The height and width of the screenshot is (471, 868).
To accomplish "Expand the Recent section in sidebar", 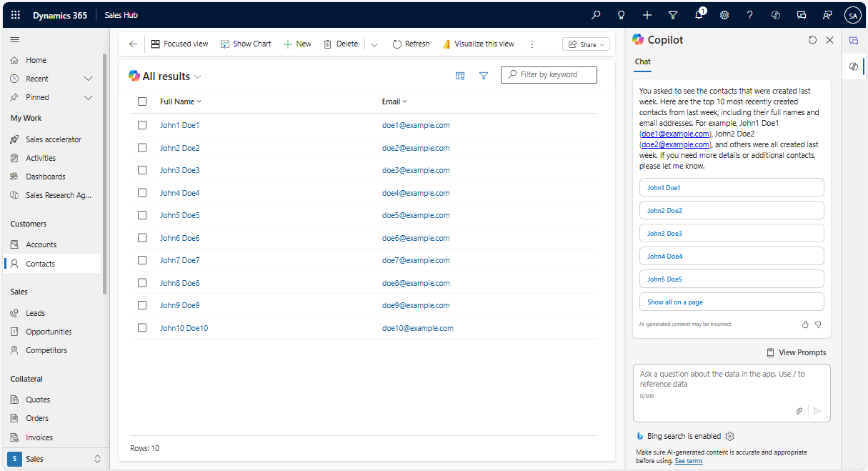I will click(x=89, y=79).
